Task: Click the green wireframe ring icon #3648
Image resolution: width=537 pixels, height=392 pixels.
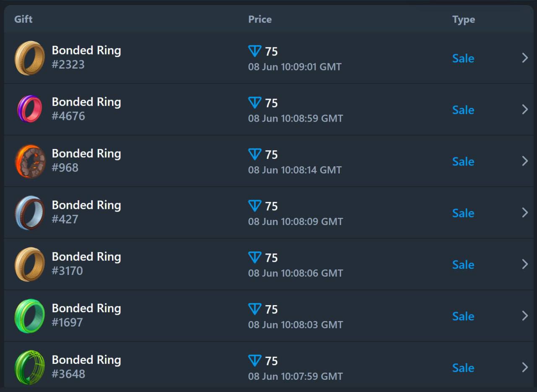Action: [x=30, y=368]
